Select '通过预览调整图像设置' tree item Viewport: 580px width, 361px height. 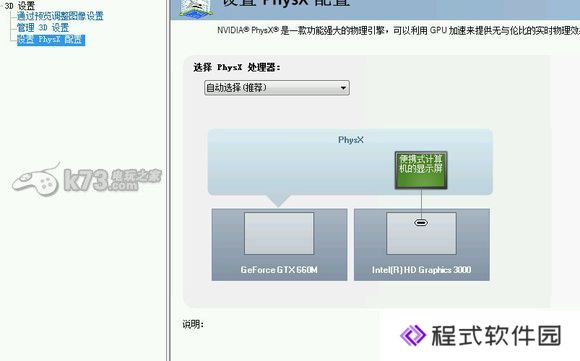tap(60, 16)
